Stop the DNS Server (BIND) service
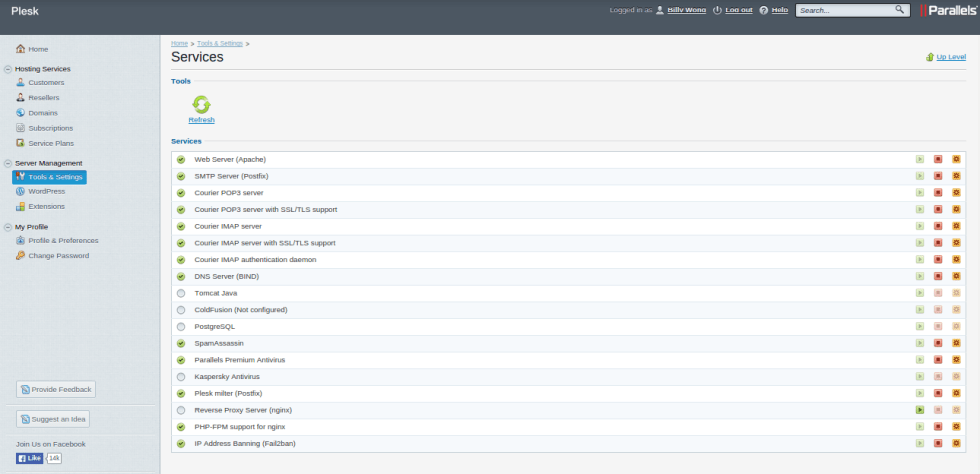Image resolution: width=980 pixels, height=474 pixels. point(938,276)
